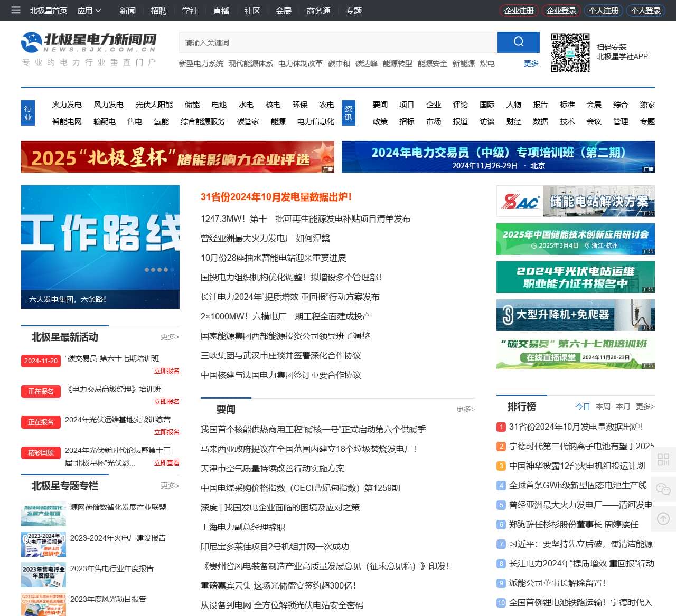Click the SAC 储能电站解决方案 ad banner

[575, 201]
